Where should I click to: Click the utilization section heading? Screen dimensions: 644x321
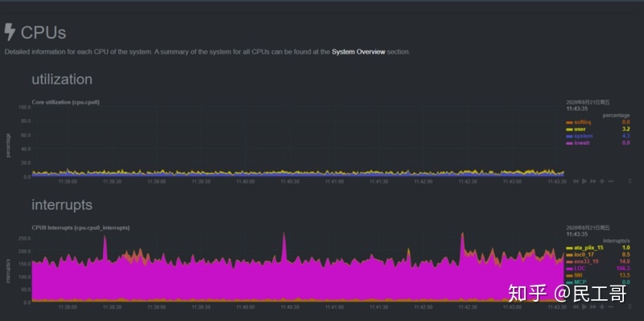[62, 79]
